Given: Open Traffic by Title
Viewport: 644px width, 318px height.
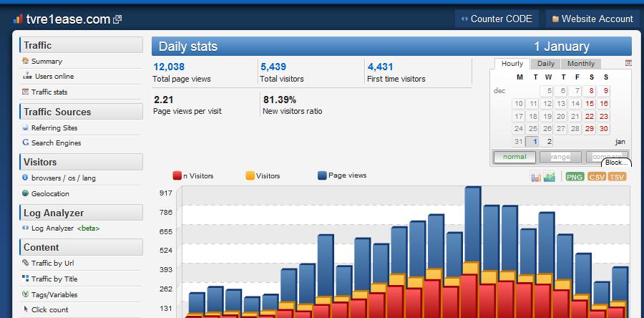Looking at the screenshot, I should click(x=54, y=279).
